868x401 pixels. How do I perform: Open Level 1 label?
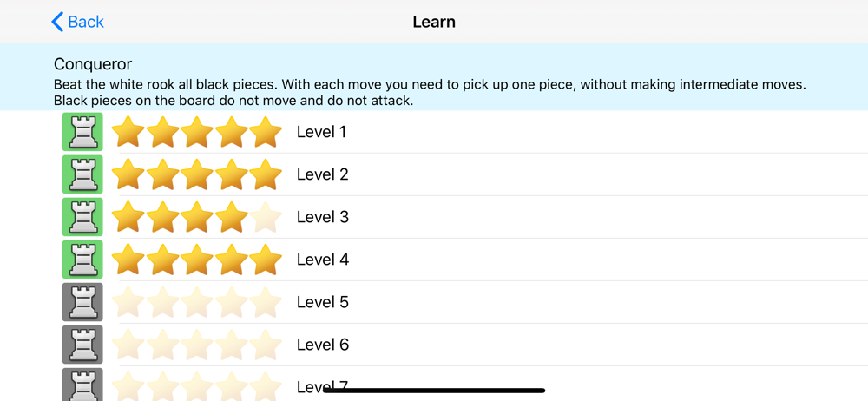point(322,132)
